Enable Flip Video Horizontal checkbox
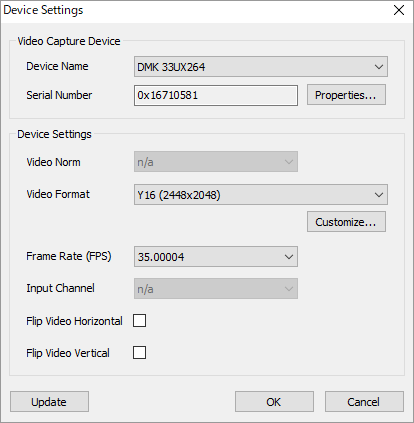Screen dimensions: 414x423 139,321
